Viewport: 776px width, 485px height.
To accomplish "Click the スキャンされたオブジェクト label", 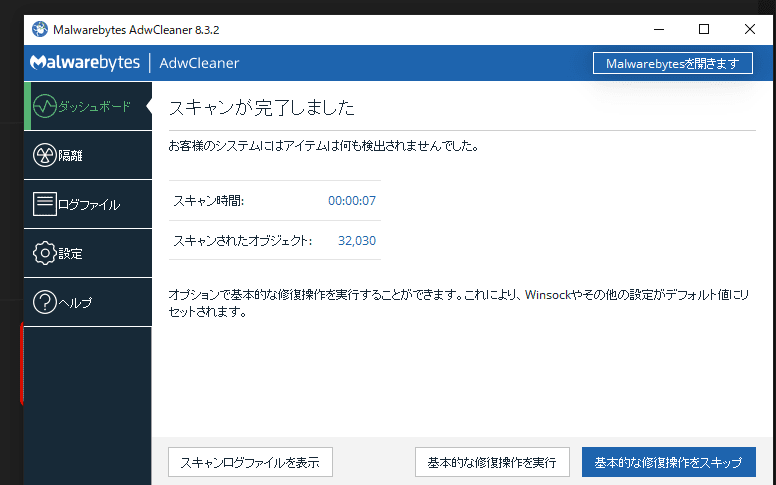I will [242, 241].
